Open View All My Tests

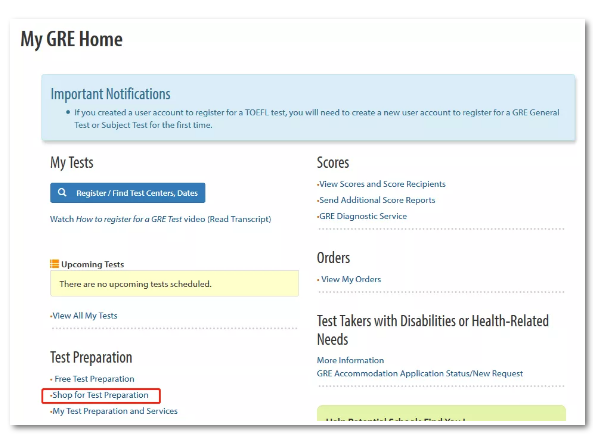tap(84, 316)
